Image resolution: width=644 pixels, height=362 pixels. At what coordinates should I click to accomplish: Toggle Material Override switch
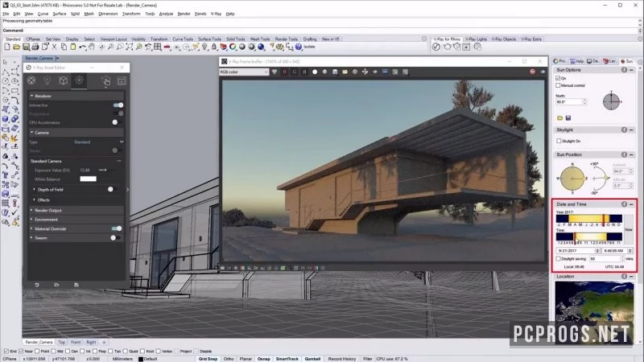point(117,228)
